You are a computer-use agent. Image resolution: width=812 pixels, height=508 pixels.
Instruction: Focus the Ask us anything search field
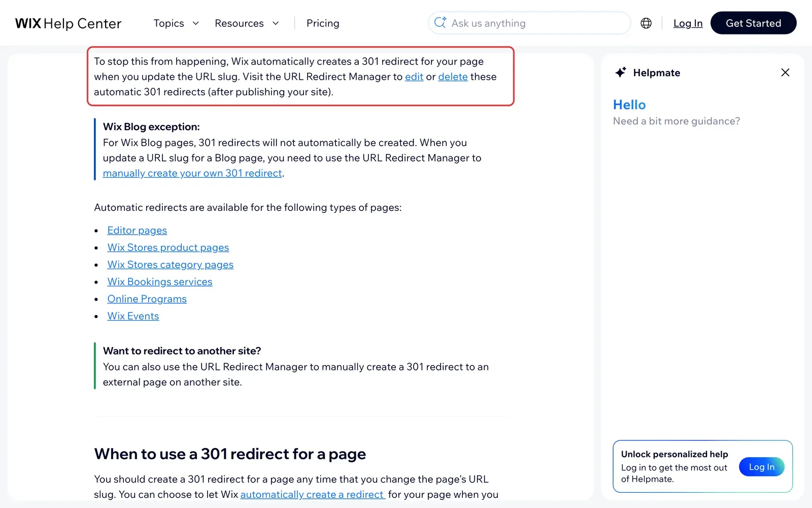coord(529,23)
